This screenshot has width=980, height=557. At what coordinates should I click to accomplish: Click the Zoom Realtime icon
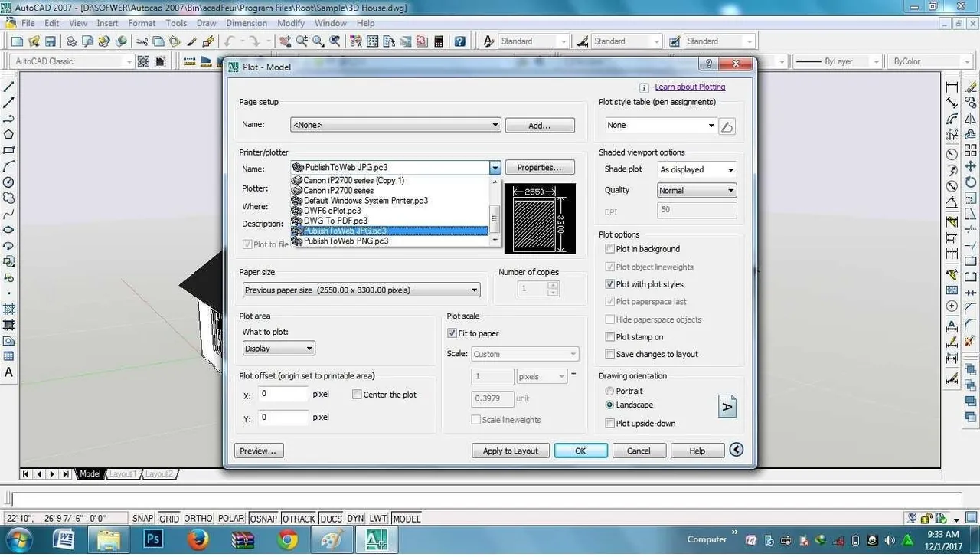pyautogui.click(x=302, y=41)
